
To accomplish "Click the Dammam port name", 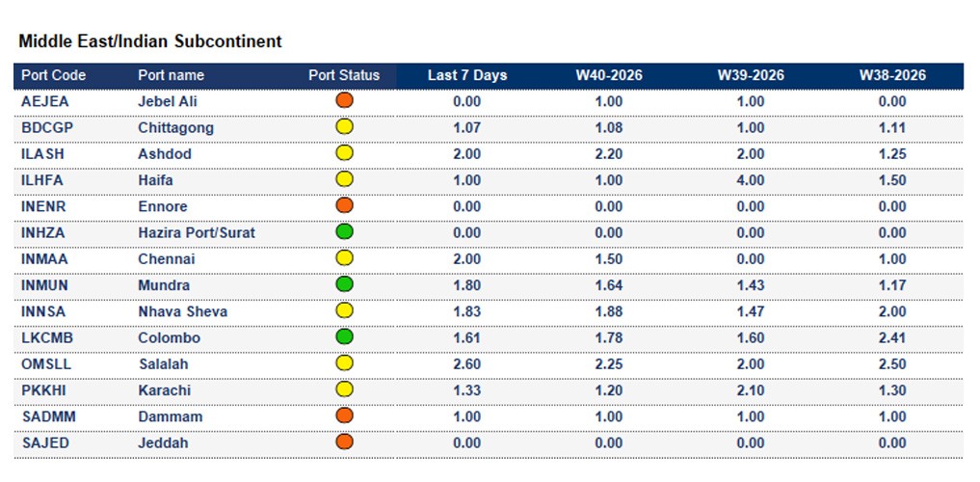I will [169, 417].
